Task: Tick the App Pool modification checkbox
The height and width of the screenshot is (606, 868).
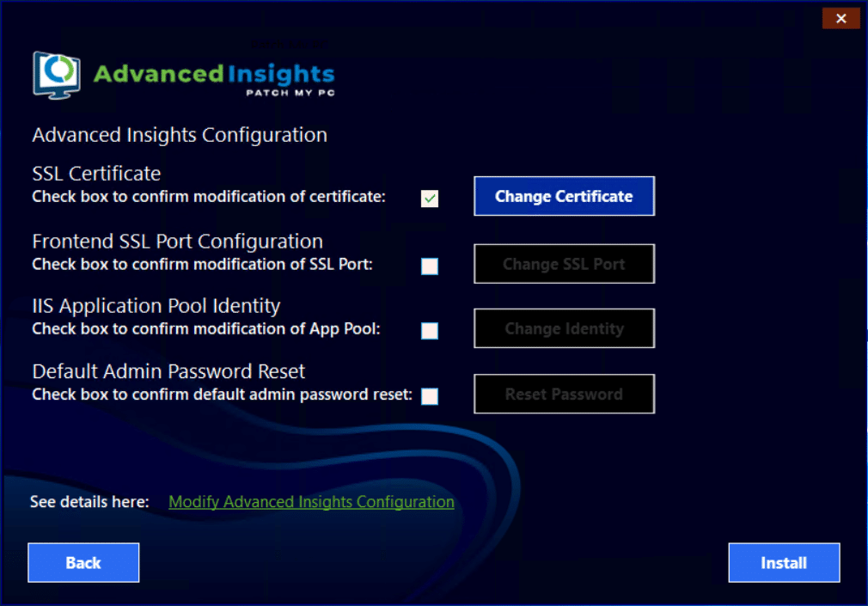Action: coord(430,331)
